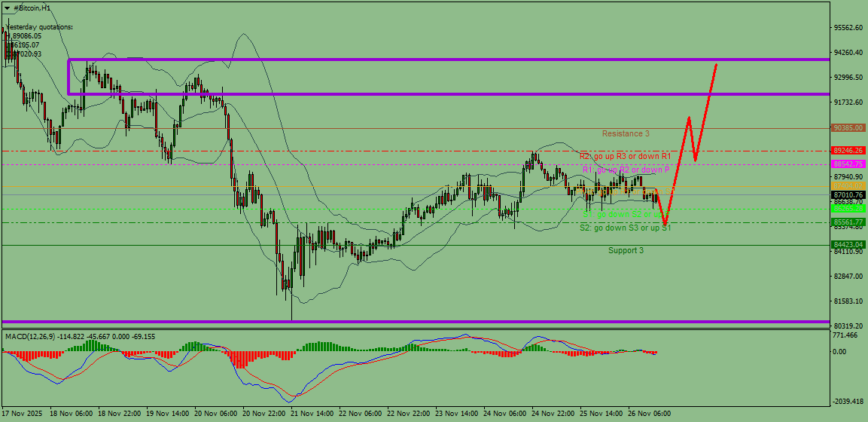
Task: Select label S2: go down S3 or up S1
Action: tap(626, 228)
